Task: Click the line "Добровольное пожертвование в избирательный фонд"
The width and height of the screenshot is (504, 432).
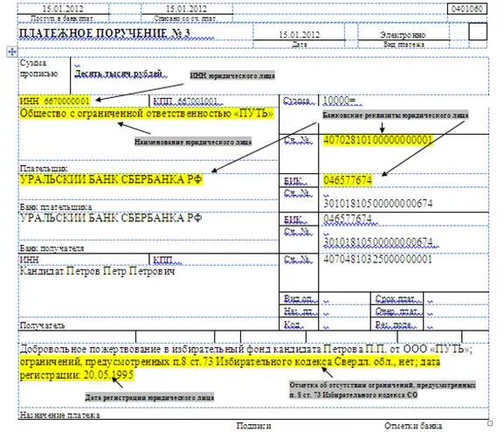Action: [246, 349]
